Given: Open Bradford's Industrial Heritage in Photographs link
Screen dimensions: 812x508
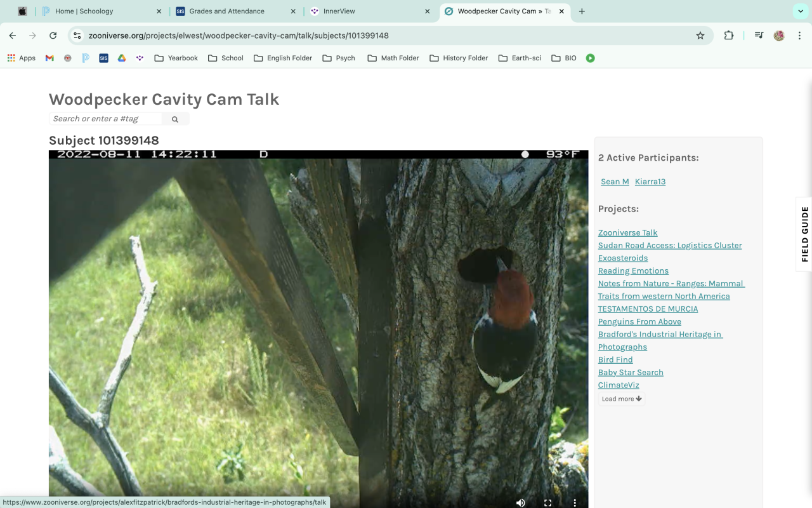Looking at the screenshot, I should tap(660, 340).
